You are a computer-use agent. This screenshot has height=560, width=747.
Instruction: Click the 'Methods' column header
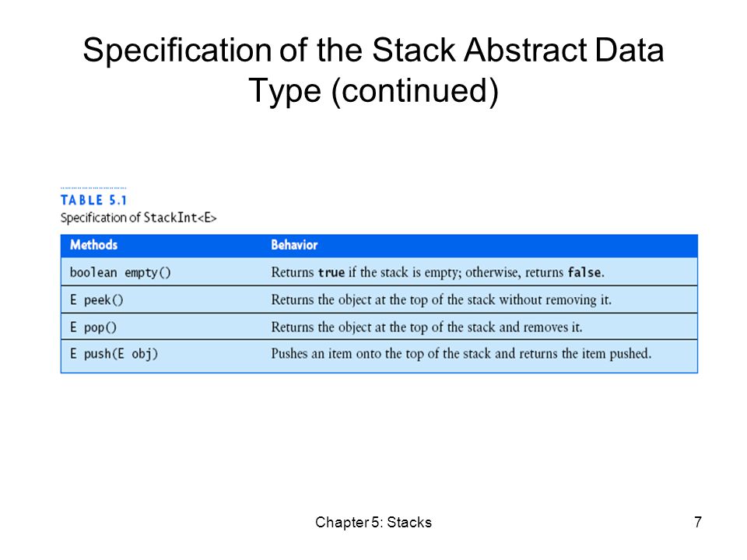click(94, 245)
